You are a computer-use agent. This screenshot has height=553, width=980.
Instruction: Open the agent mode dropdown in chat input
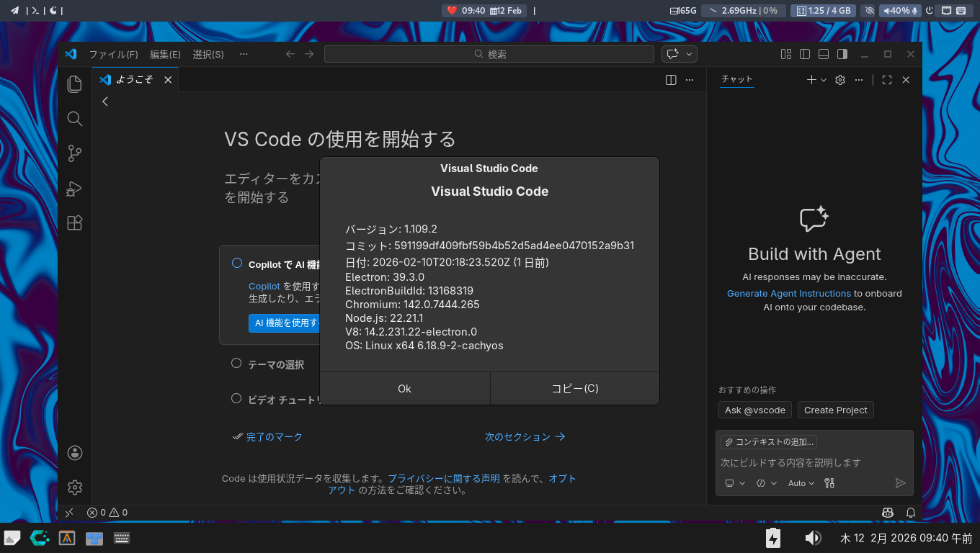point(766,483)
